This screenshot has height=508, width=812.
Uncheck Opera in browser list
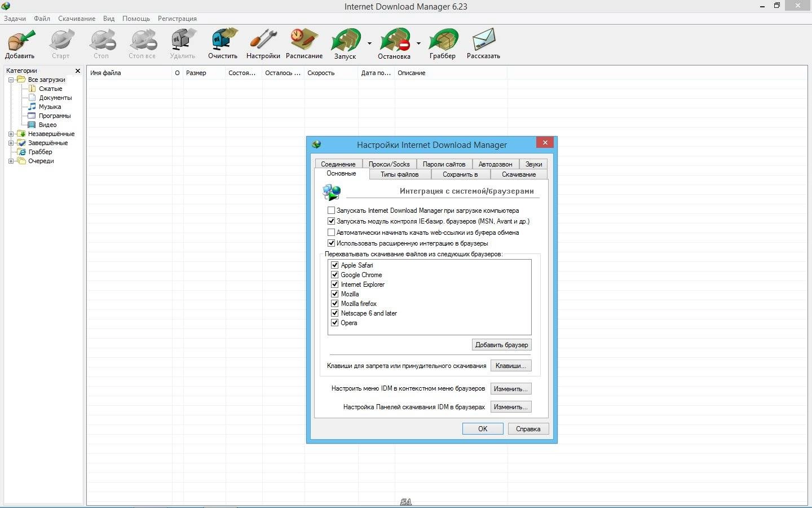click(335, 323)
